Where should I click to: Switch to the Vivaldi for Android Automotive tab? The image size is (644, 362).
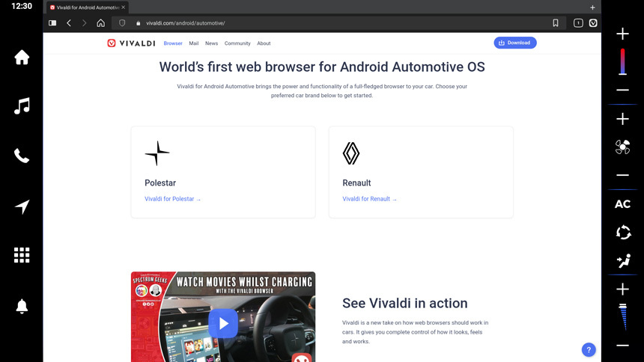(88, 7)
